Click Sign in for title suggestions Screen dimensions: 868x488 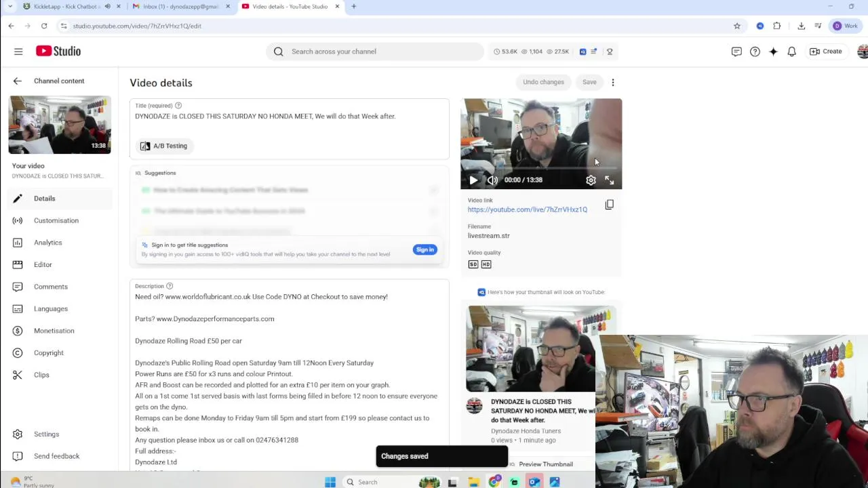pyautogui.click(x=425, y=249)
